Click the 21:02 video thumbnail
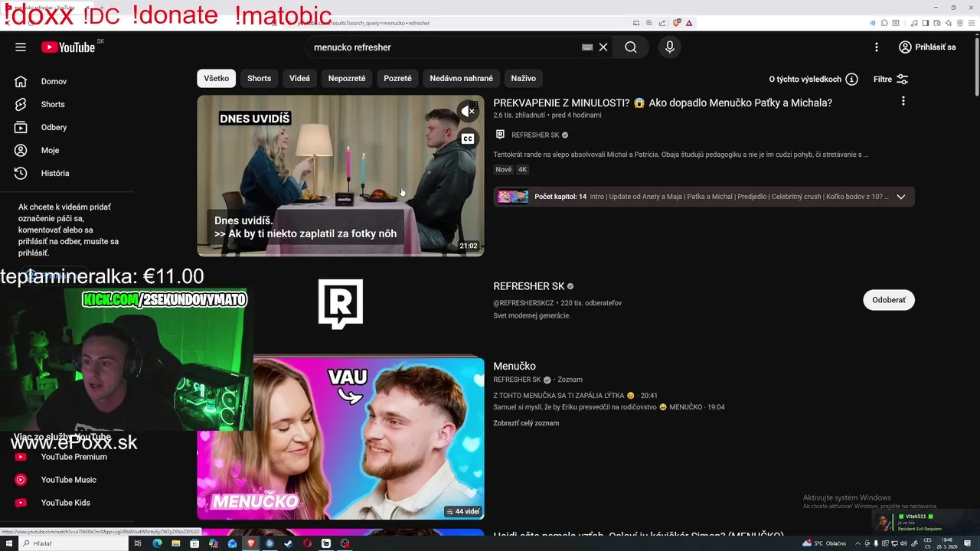The width and height of the screenshot is (980, 551). (341, 175)
